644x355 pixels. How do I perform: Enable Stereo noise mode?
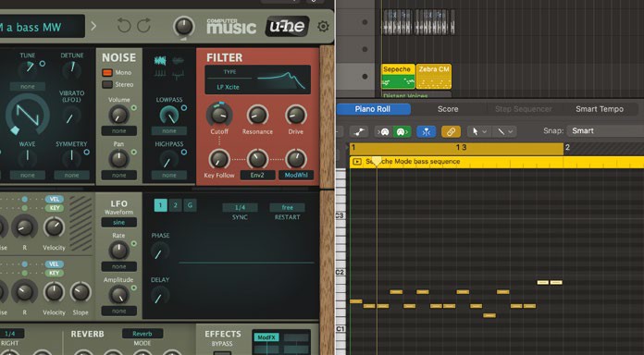(x=107, y=84)
